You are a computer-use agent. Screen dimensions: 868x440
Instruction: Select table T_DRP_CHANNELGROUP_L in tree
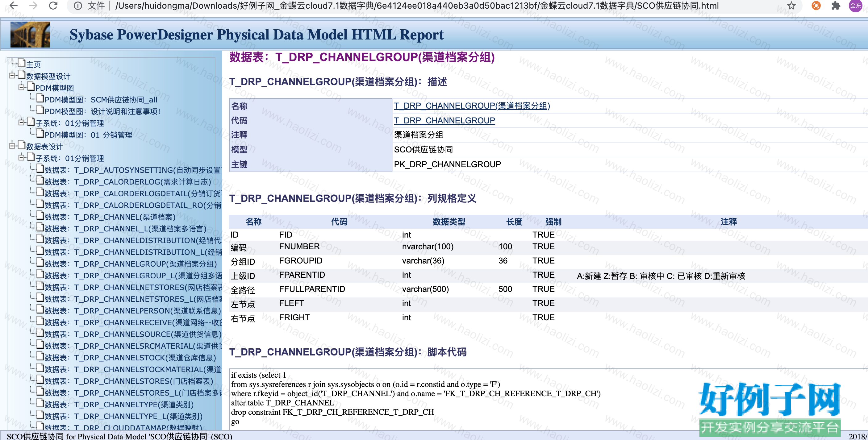coord(133,276)
